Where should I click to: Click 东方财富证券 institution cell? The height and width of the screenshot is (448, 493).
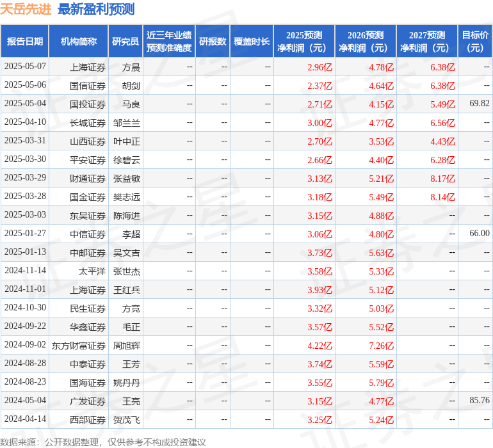[79, 346]
